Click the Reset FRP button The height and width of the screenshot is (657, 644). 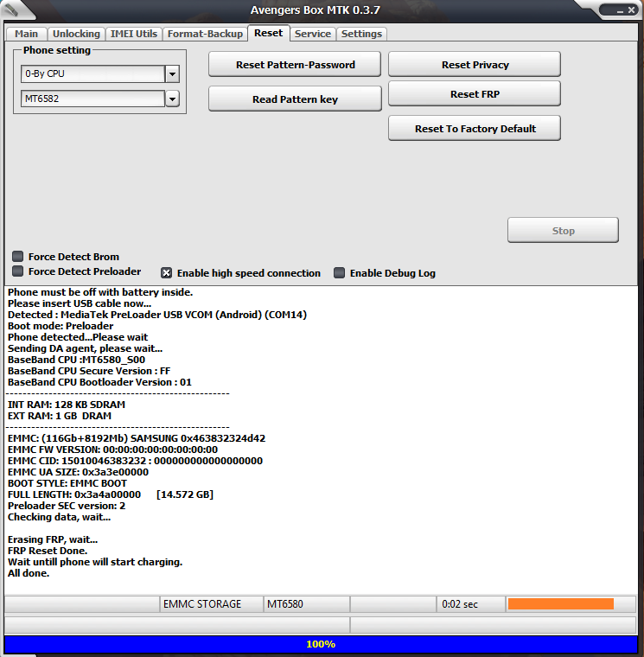pyautogui.click(x=475, y=94)
